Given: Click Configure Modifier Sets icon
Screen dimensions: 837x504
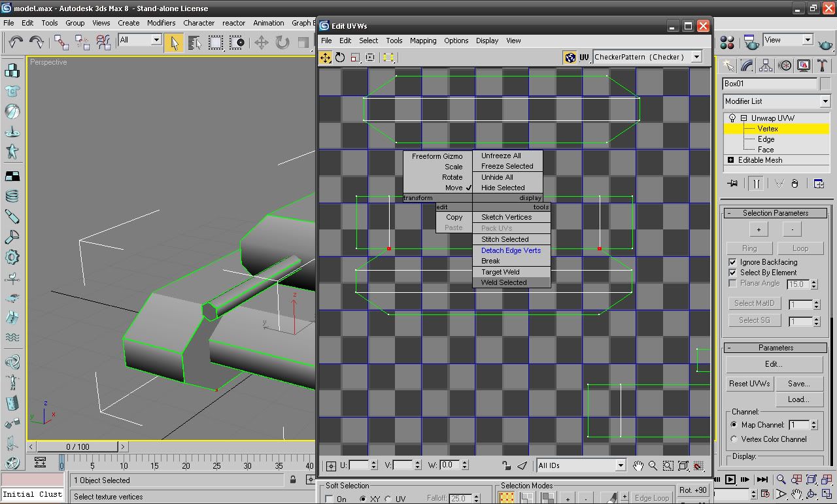Looking at the screenshot, I should coord(819,184).
